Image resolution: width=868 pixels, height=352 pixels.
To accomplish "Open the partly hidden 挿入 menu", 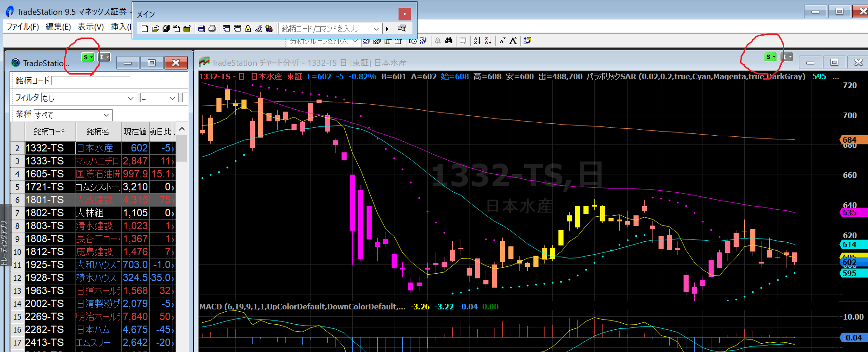I will point(120,27).
